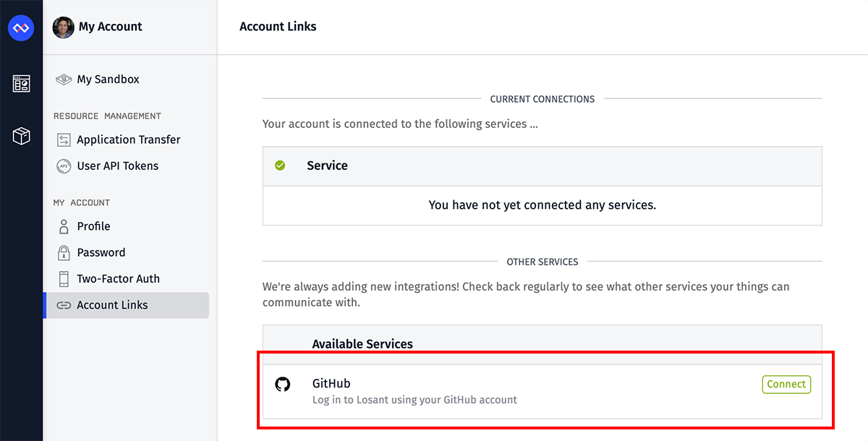868x441 pixels.
Task: Navigate to the Password settings
Action: pos(101,253)
